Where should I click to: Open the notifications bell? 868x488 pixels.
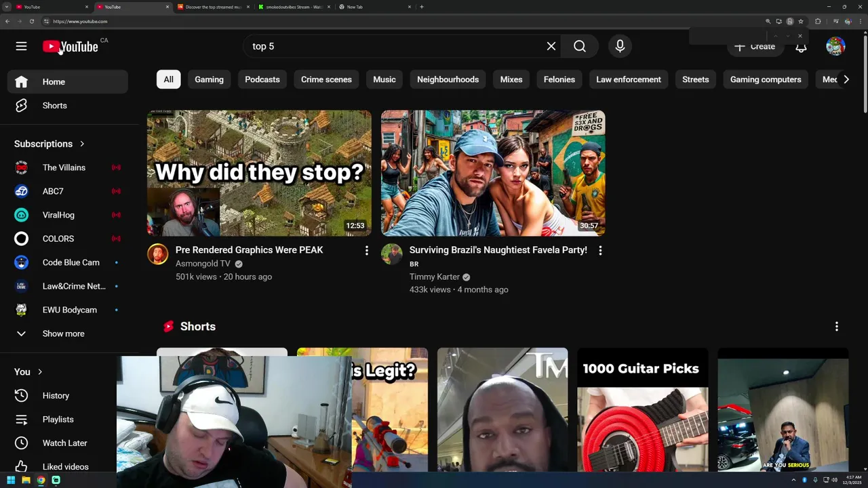click(x=801, y=46)
